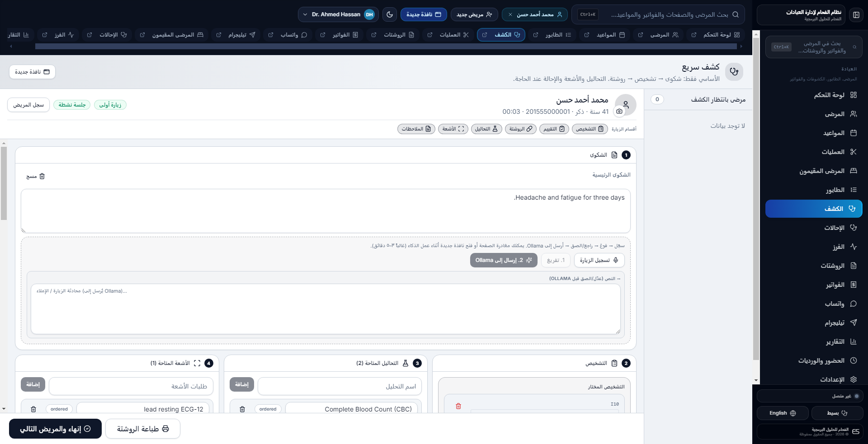Focus sidebar search field بحث في المرضى
This screenshot has height=444, width=868.
[814, 47]
